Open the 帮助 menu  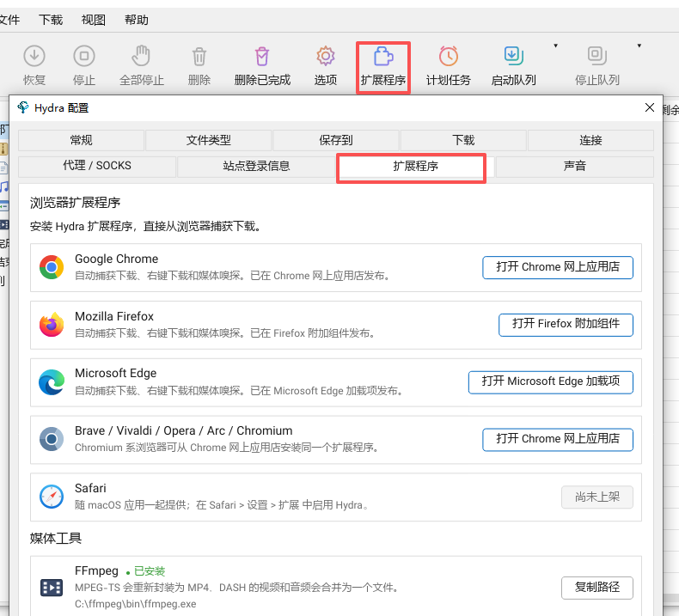pyautogui.click(x=137, y=20)
